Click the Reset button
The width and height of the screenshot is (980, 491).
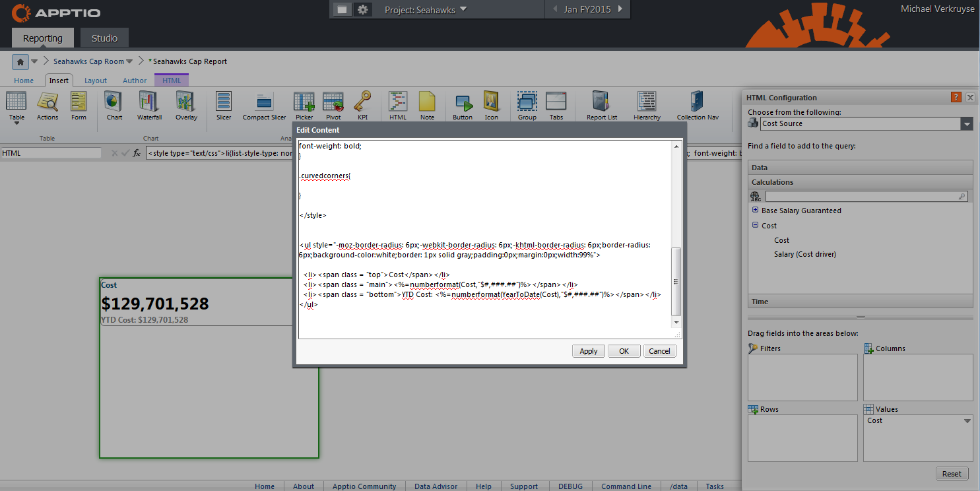[x=952, y=473]
